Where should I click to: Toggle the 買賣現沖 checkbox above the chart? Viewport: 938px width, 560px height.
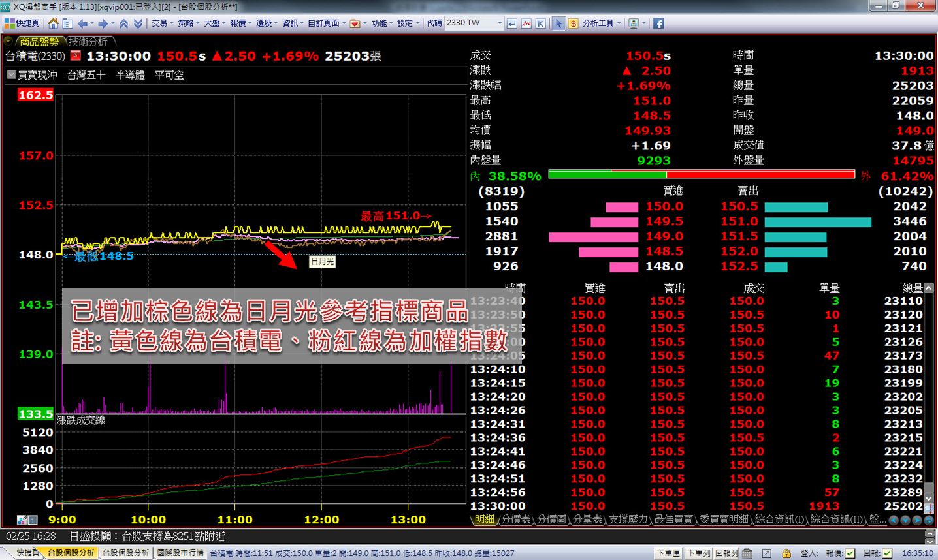coord(11,75)
